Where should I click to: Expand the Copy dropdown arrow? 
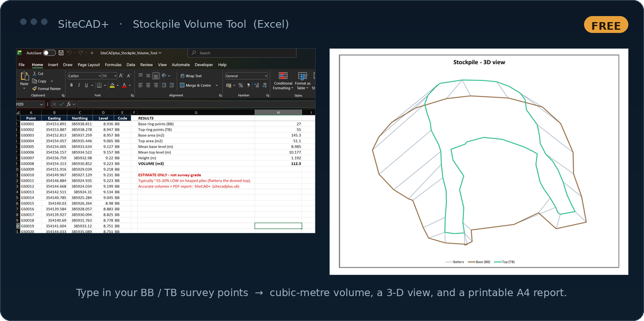52,81
